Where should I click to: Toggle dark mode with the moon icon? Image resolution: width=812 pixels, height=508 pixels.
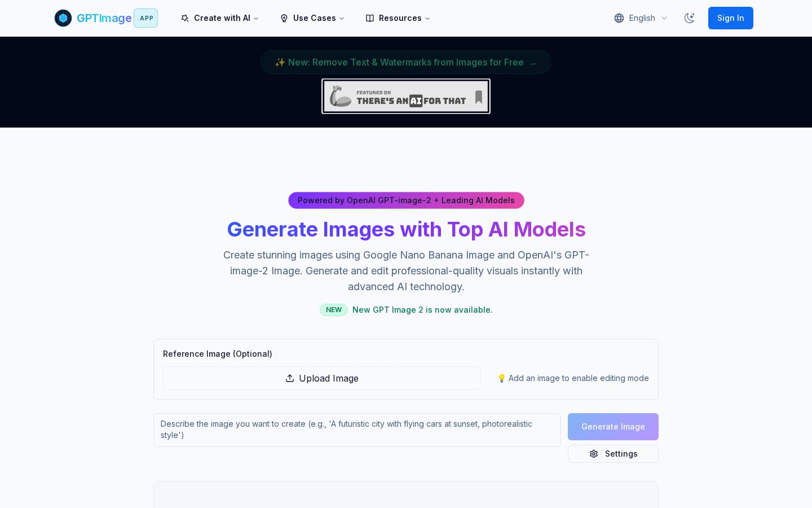(689, 18)
